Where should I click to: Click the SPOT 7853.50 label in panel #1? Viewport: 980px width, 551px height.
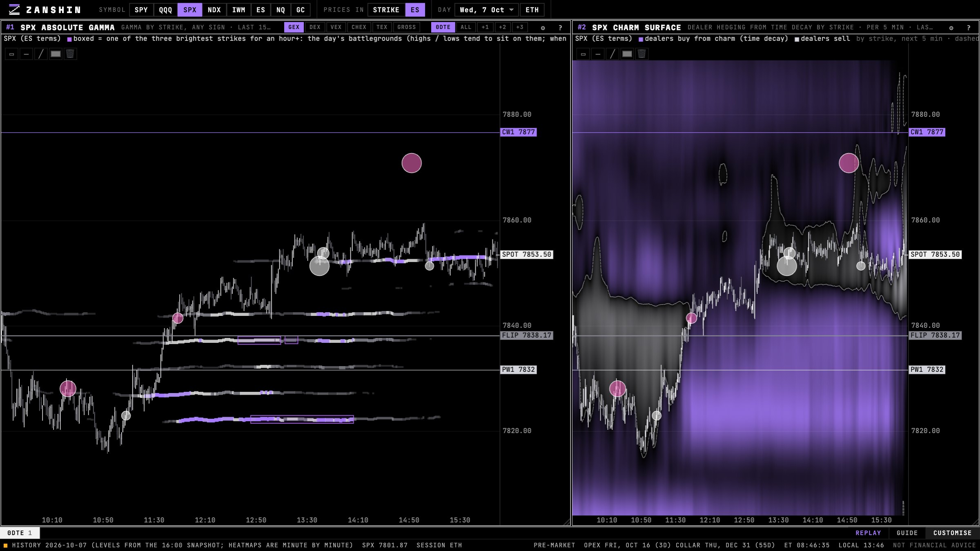[526, 255]
